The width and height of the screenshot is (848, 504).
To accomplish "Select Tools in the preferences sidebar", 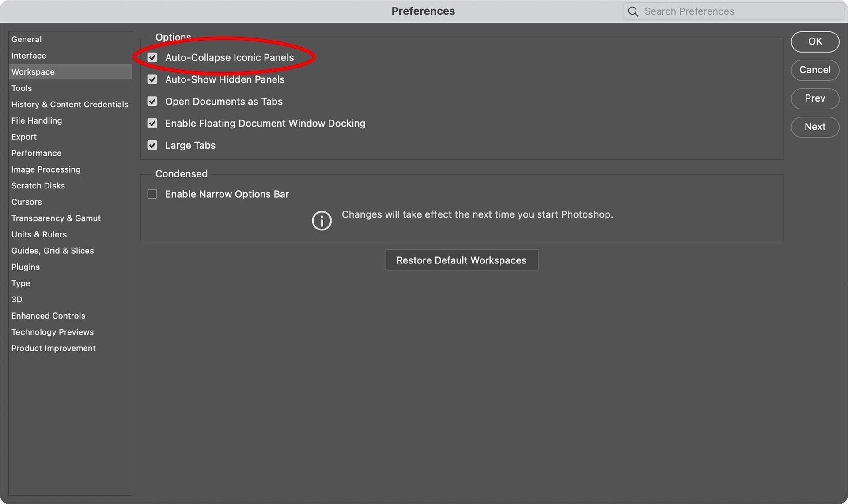I will coord(22,88).
